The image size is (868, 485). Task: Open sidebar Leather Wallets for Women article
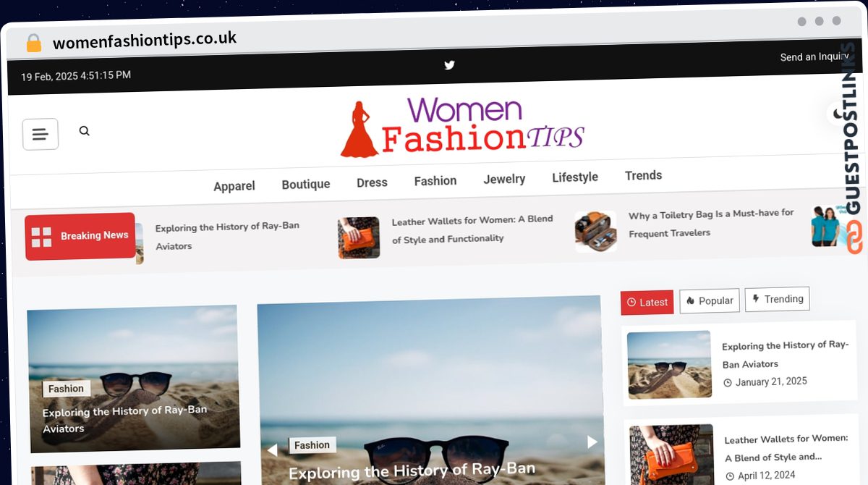[x=786, y=448]
